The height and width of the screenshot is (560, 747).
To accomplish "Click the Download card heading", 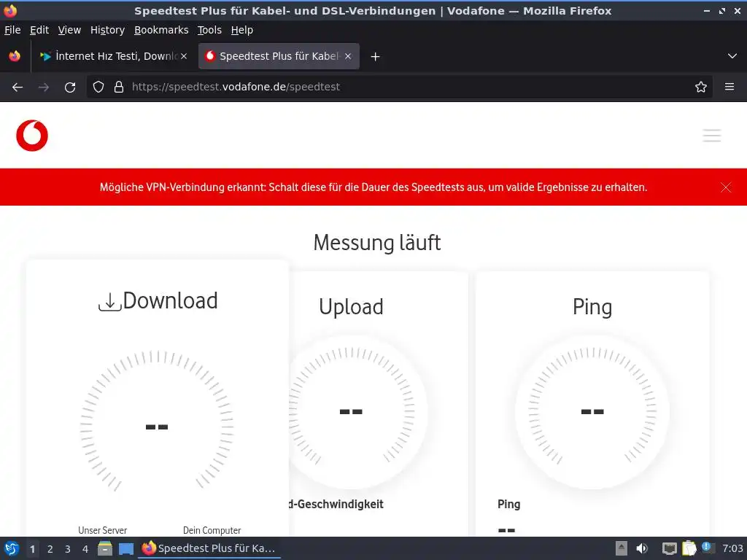I will point(170,301).
